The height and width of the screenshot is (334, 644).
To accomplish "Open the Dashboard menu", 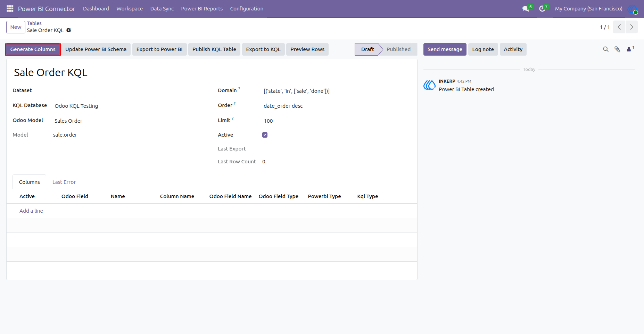I will click(96, 9).
